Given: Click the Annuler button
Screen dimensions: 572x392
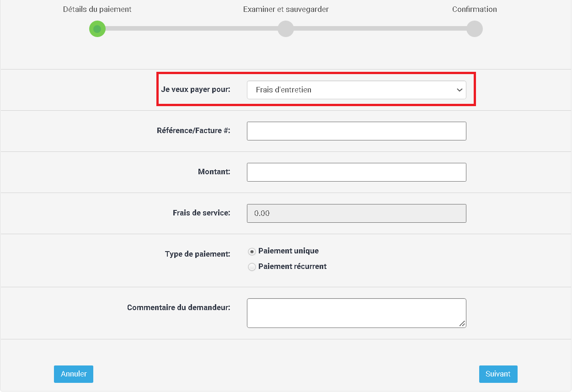Looking at the screenshot, I should click(x=74, y=374).
